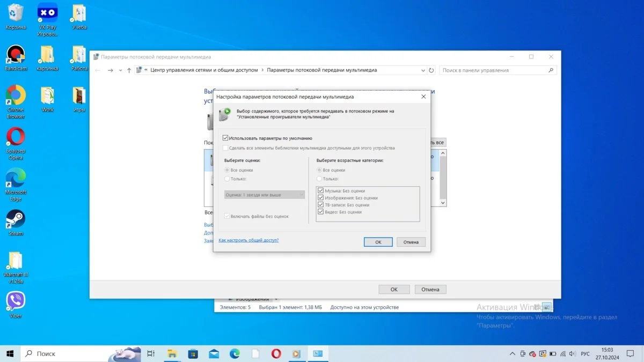The image size is (644, 362).
Task: Open the Warcraft III v1.26a desktop folder
Action: tap(16, 268)
